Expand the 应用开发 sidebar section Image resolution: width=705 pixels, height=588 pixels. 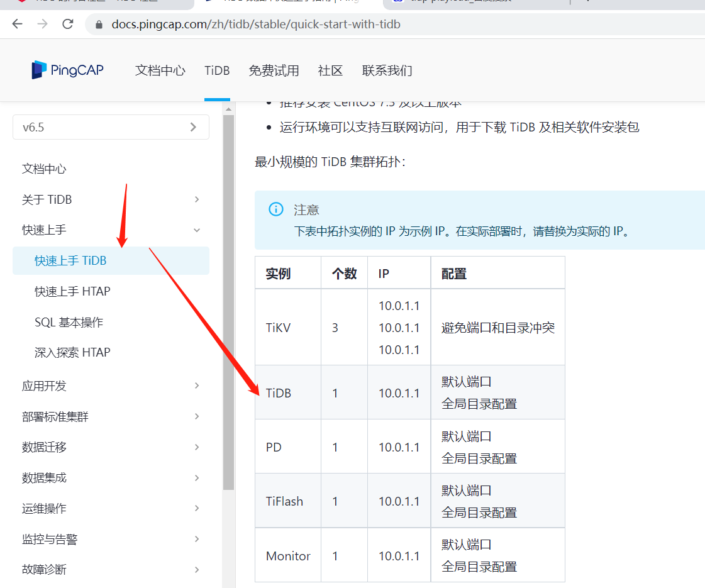click(111, 386)
